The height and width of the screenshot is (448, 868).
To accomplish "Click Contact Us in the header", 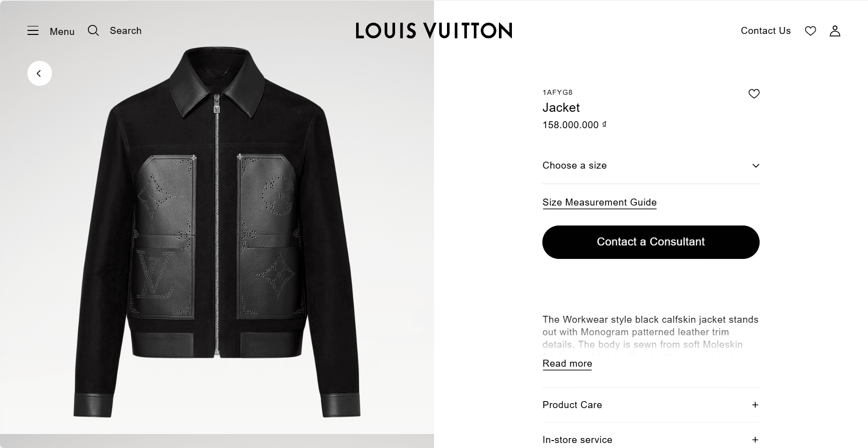I will (x=766, y=31).
